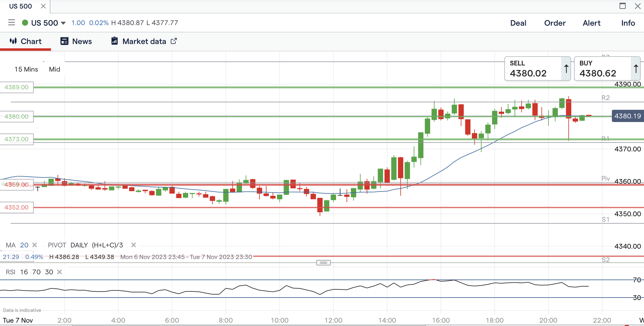Select the 4373.00 price level label
Image resolution: width=644 pixels, height=326 pixels.
coord(16,139)
